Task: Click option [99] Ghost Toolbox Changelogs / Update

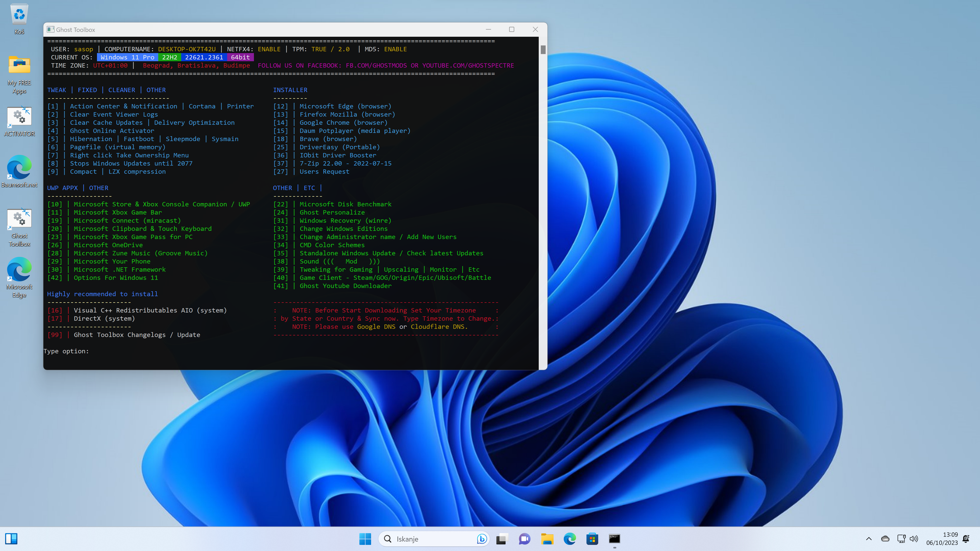Action: [124, 335]
